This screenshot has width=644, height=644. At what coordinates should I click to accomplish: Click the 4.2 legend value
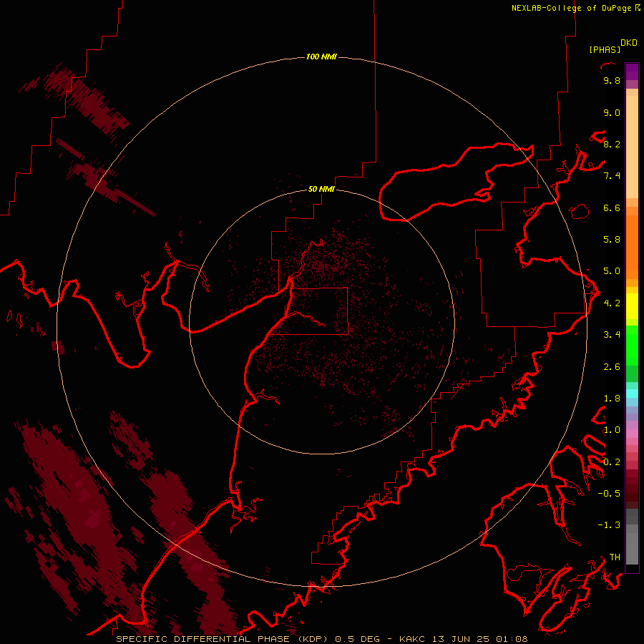pyautogui.click(x=612, y=303)
